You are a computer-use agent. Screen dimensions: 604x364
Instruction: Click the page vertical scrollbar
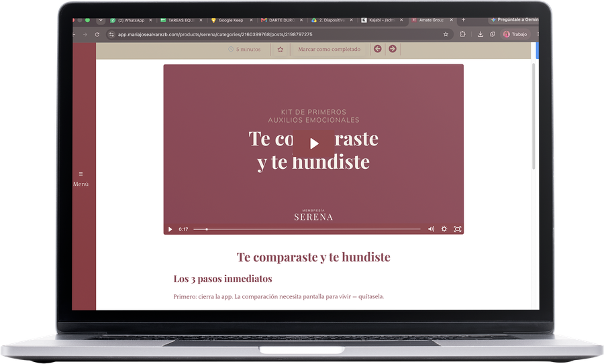tap(534, 115)
